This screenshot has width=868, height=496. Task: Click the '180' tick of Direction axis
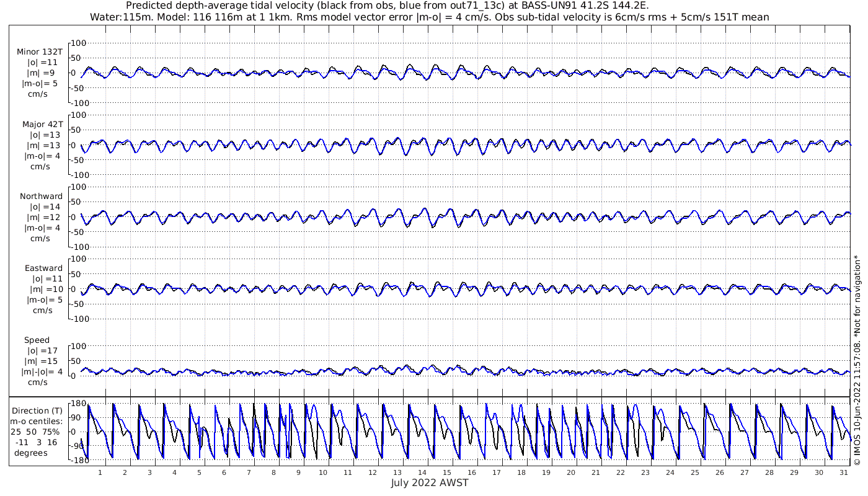pyautogui.click(x=77, y=404)
